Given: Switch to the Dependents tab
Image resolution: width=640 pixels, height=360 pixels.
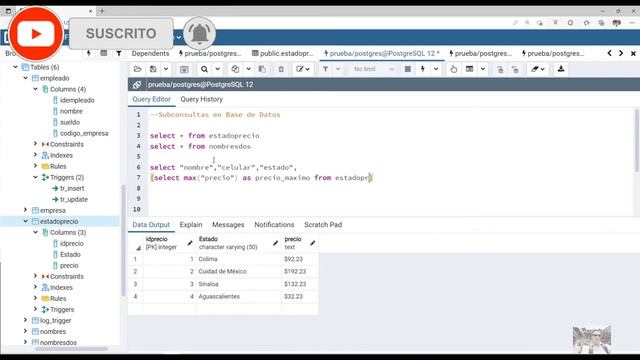Looking at the screenshot, I should tap(150, 53).
